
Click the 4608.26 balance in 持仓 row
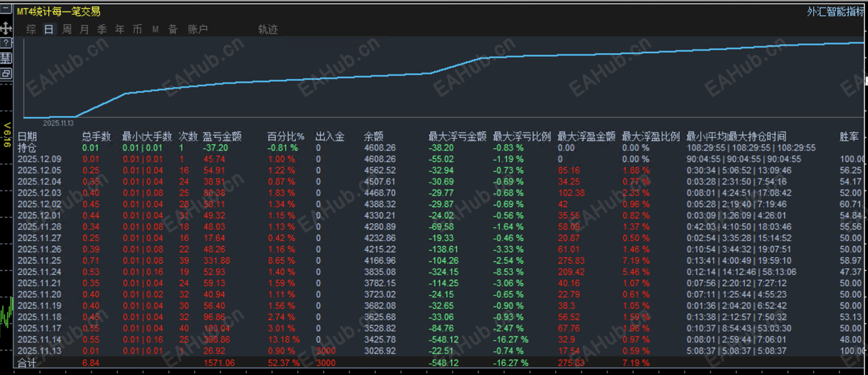(x=380, y=148)
